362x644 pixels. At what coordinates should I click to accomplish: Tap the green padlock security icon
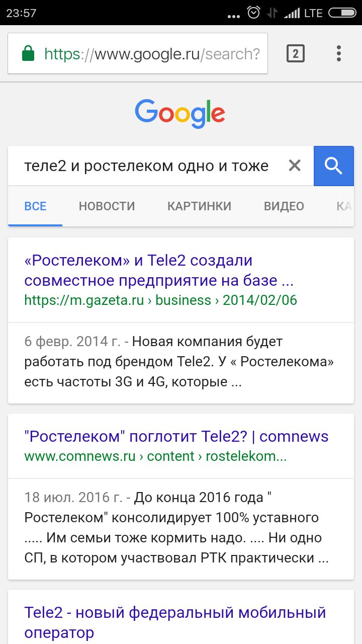pos(28,53)
